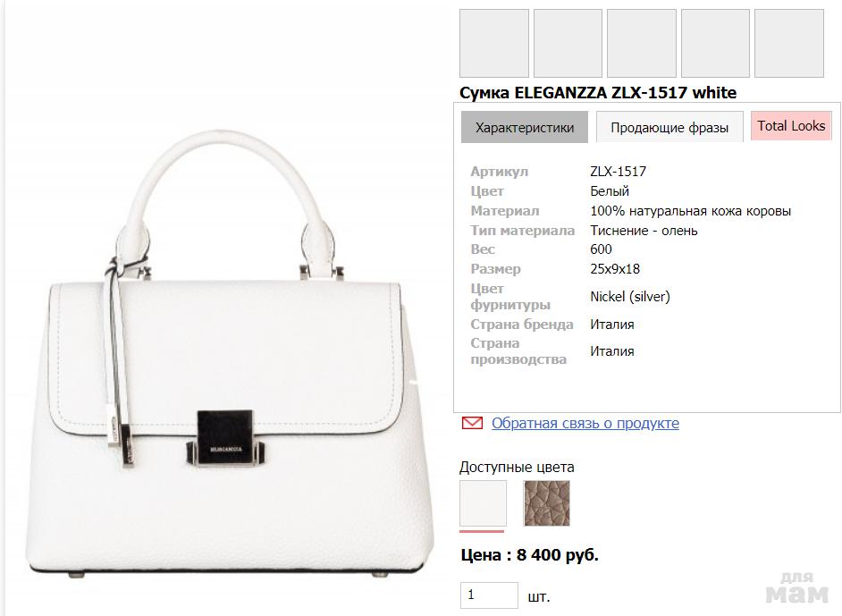The image size is (842, 616).
Task: Click the black ELEGANZZA clasp on the bag
Action: click(224, 438)
